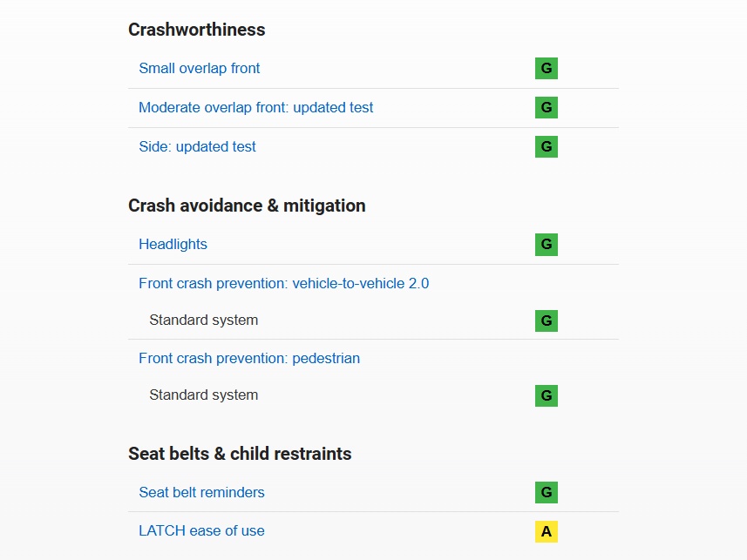The width and height of the screenshot is (747, 560).
Task: Click the G badge under vehicle-to-vehicle 2.0
Action: [x=547, y=320]
